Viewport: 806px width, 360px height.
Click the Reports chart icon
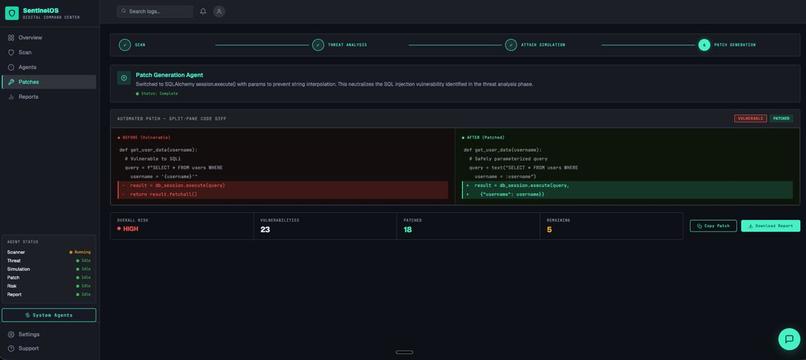click(11, 97)
